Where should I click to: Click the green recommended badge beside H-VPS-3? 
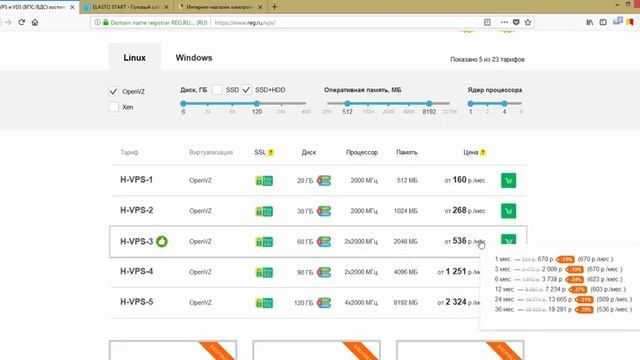(x=162, y=242)
